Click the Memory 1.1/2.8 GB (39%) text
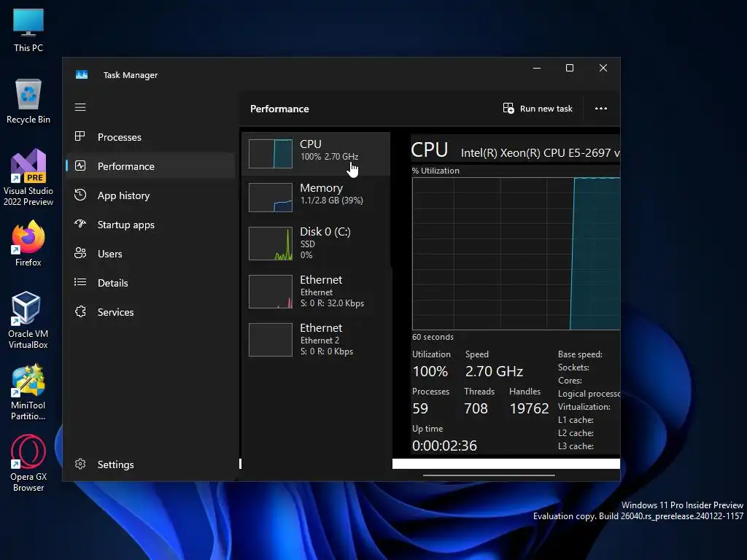 pyautogui.click(x=332, y=201)
